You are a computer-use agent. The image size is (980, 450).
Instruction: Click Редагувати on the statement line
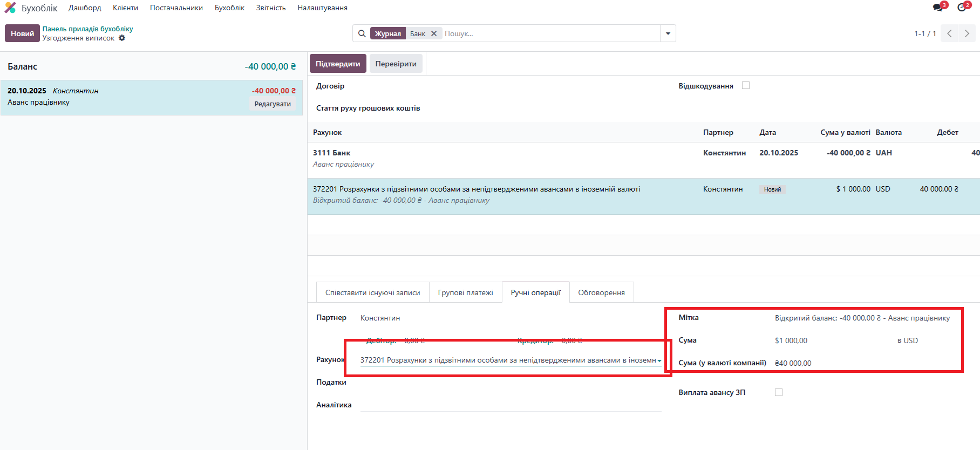(273, 104)
